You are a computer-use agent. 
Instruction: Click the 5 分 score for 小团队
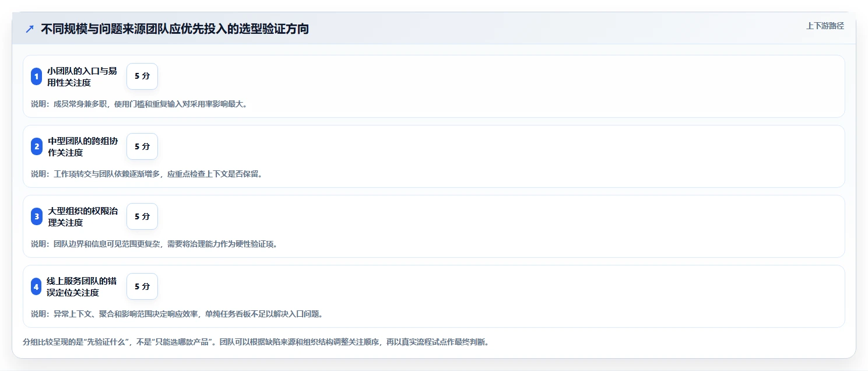click(142, 76)
